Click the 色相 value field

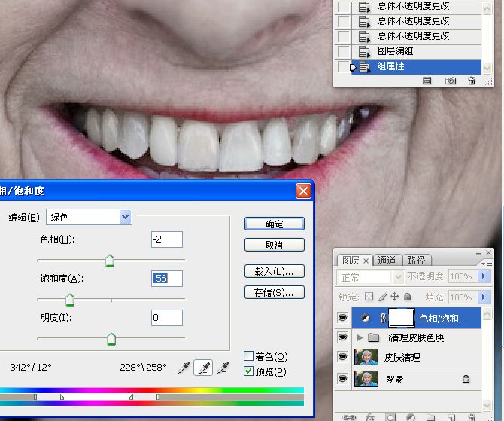coord(167,239)
